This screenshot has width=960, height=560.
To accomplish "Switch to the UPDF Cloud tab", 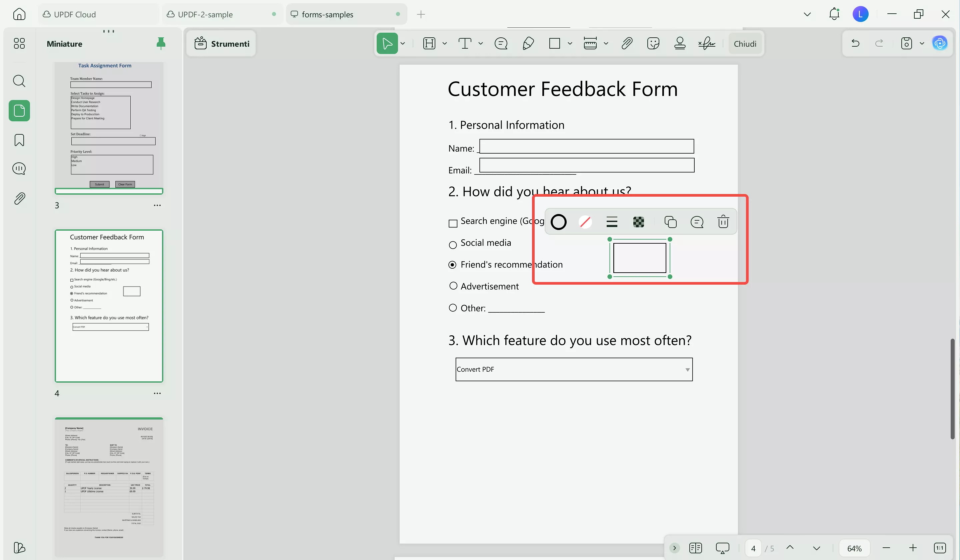I will click(x=75, y=14).
